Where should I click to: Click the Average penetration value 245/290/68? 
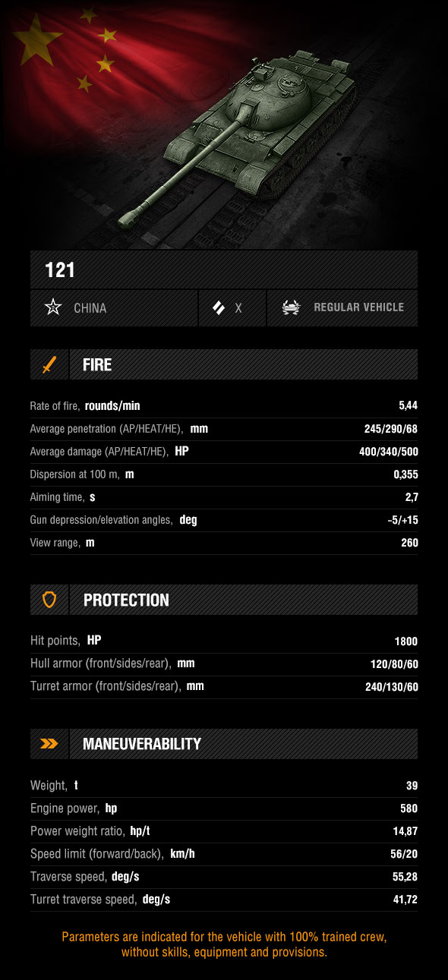[x=391, y=429]
